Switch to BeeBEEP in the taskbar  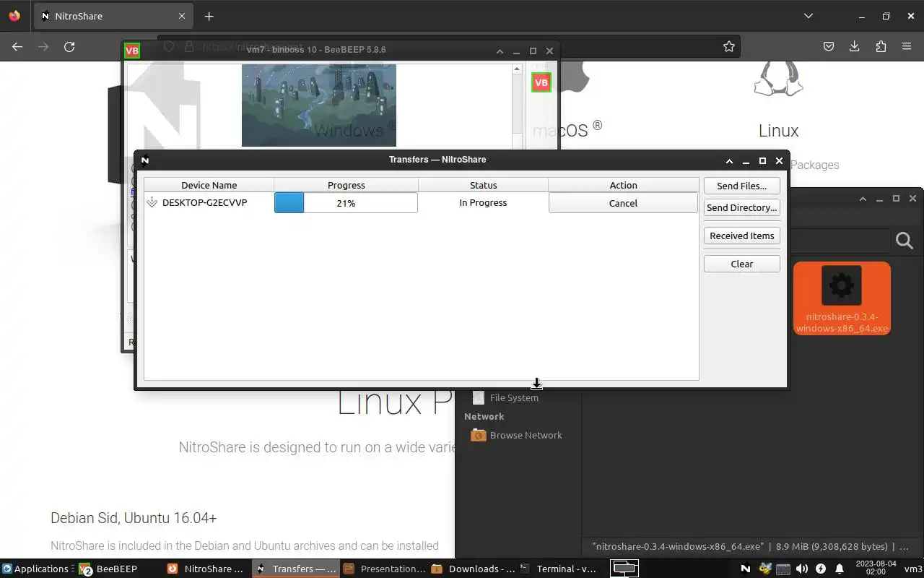(119, 569)
